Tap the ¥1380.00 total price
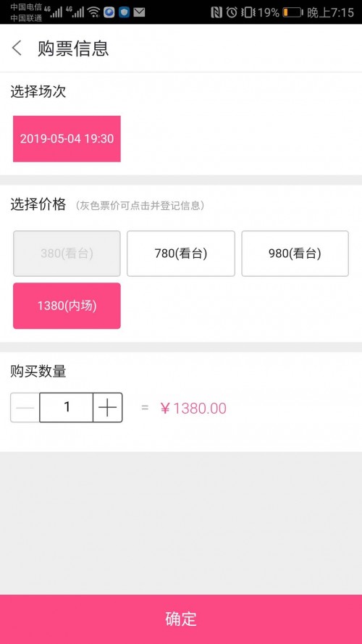 coord(193,409)
